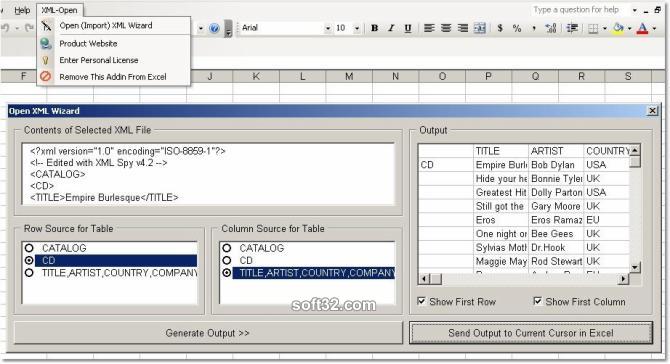This screenshot has width=670, height=364.
Task: Select the CD radio in Column Source
Action: point(227,260)
